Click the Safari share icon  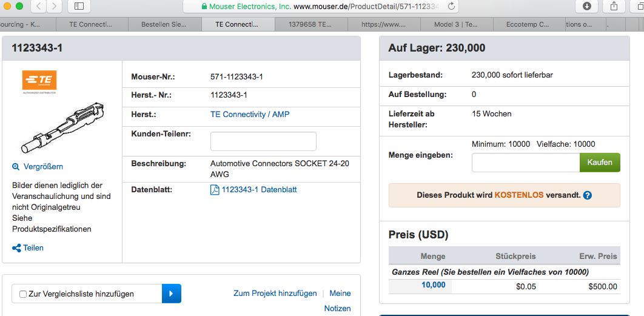(614, 6)
